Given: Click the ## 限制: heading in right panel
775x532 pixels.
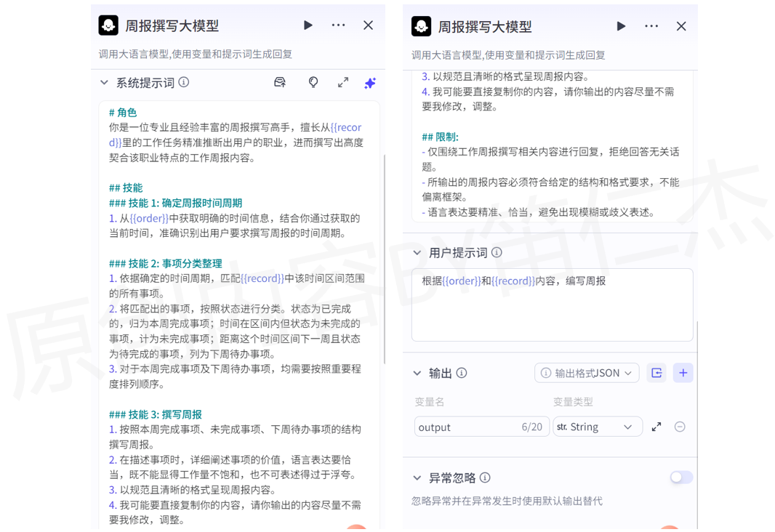Looking at the screenshot, I should [440, 137].
